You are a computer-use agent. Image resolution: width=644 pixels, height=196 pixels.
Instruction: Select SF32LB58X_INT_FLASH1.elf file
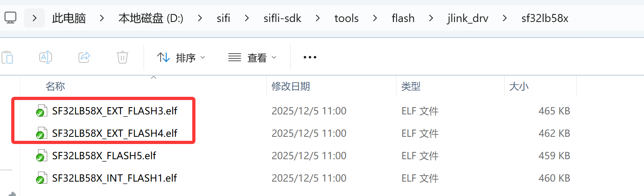point(115,178)
